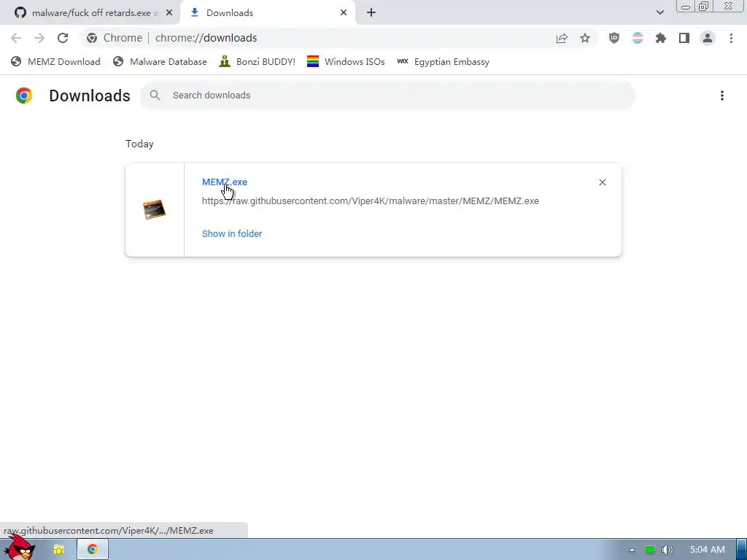The width and height of the screenshot is (747, 560).
Task: Share this page via address bar icon
Action: click(562, 38)
